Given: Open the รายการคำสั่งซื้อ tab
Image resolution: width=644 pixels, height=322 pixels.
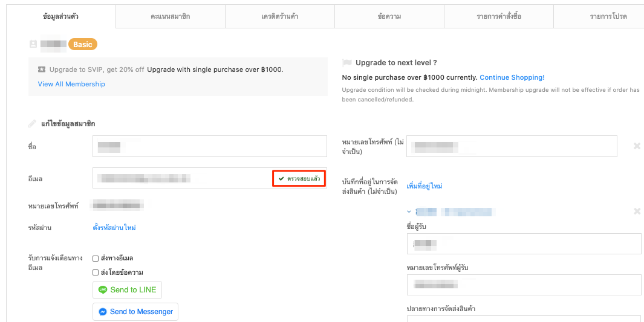Looking at the screenshot, I should pyautogui.click(x=499, y=16).
